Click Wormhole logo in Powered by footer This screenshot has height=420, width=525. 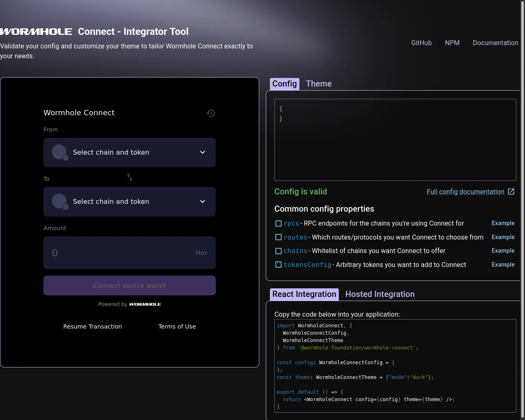coord(145,304)
